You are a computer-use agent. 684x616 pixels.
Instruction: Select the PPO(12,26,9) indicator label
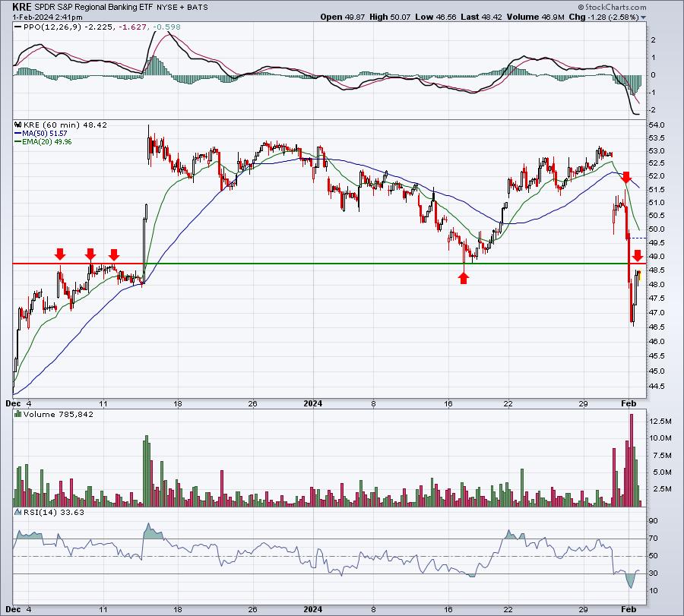pyautogui.click(x=52, y=27)
